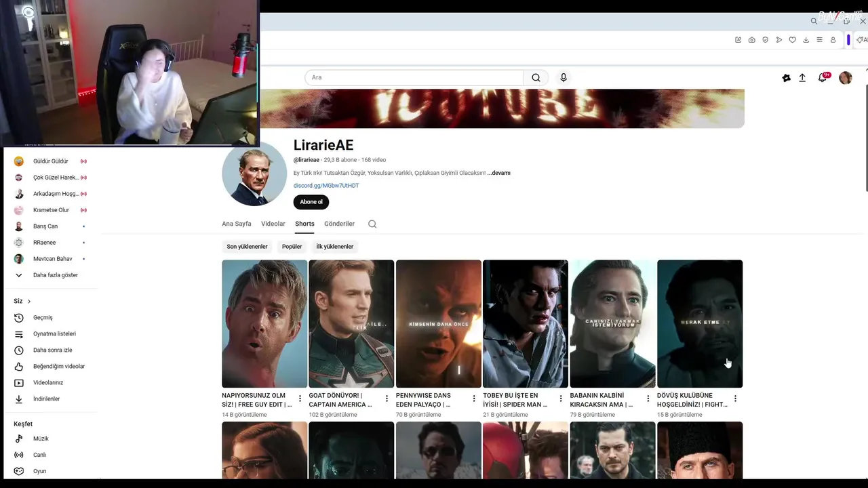The image size is (868, 488).
Task: Expand channel description with ...devamı
Action: [498, 173]
